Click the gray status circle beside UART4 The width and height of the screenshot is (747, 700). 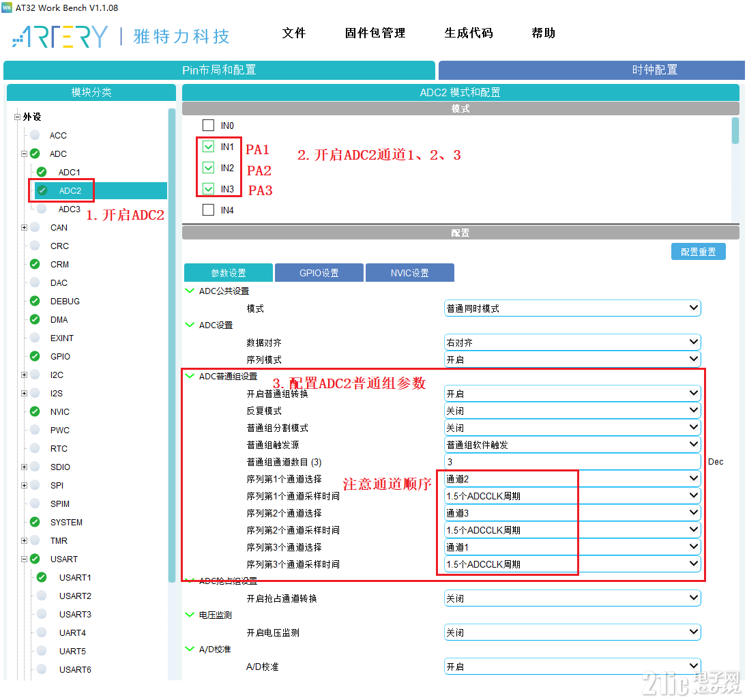coord(42,632)
